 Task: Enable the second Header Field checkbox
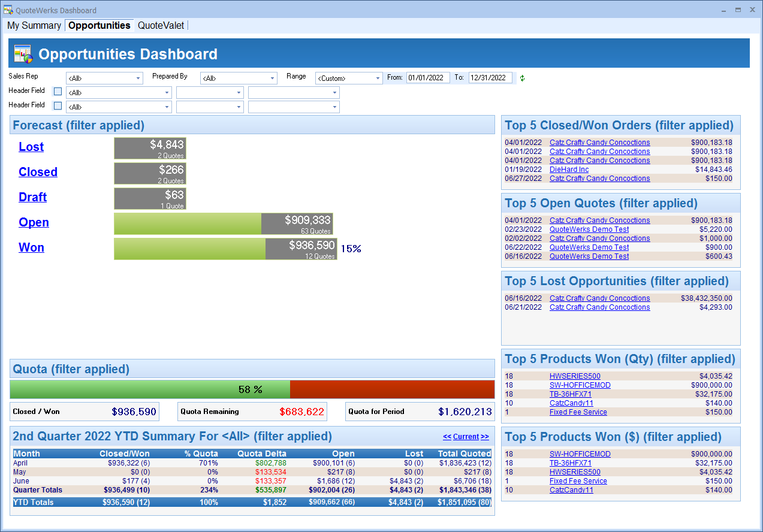[x=58, y=106]
